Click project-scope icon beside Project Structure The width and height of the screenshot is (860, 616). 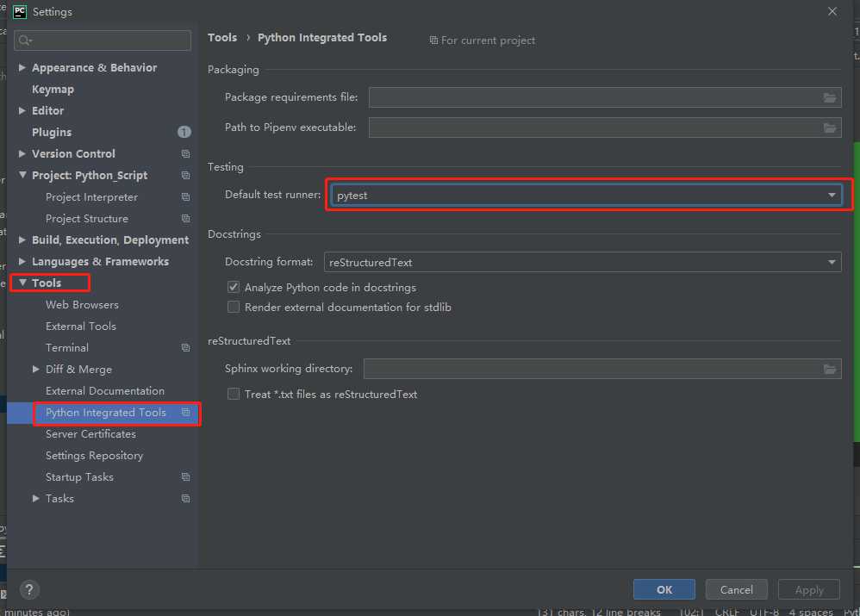185,218
